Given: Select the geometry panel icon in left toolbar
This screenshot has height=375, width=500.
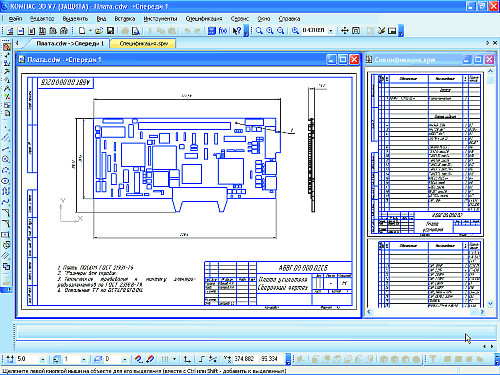Looking at the screenshot, I should point(7,47).
